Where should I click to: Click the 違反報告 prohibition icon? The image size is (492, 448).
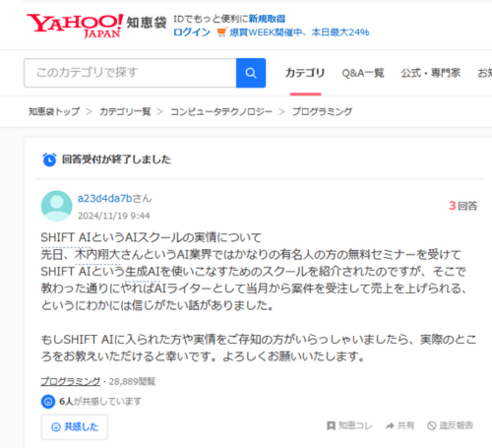(x=432, y=425)
